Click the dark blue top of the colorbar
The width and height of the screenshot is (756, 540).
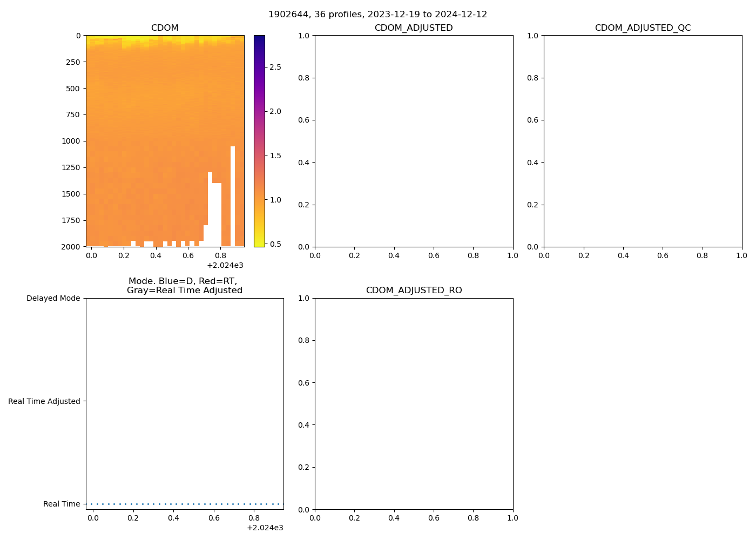point(259,39)
